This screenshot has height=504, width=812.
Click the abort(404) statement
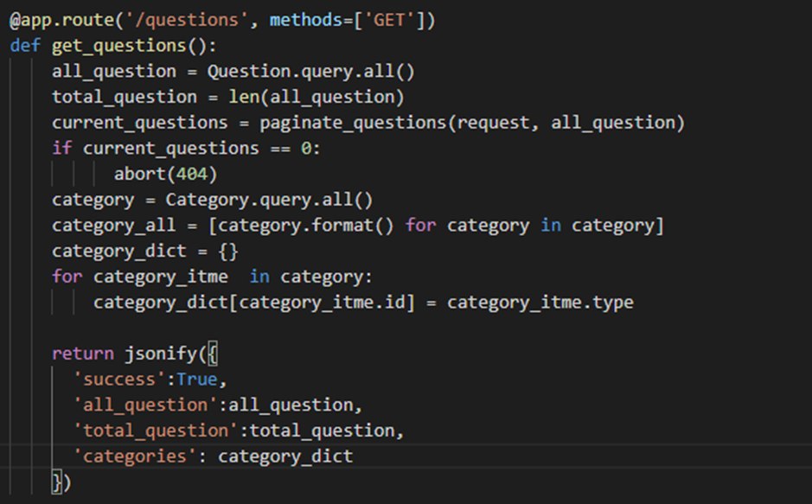point(165,175)
